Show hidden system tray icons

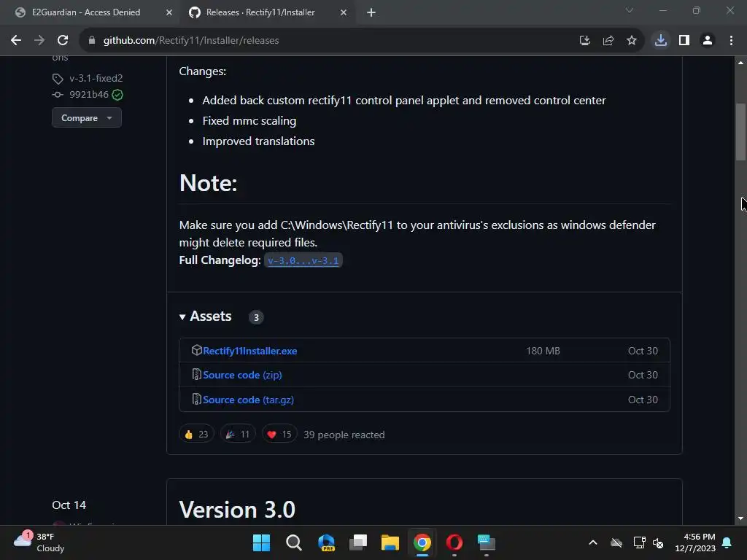593,542
